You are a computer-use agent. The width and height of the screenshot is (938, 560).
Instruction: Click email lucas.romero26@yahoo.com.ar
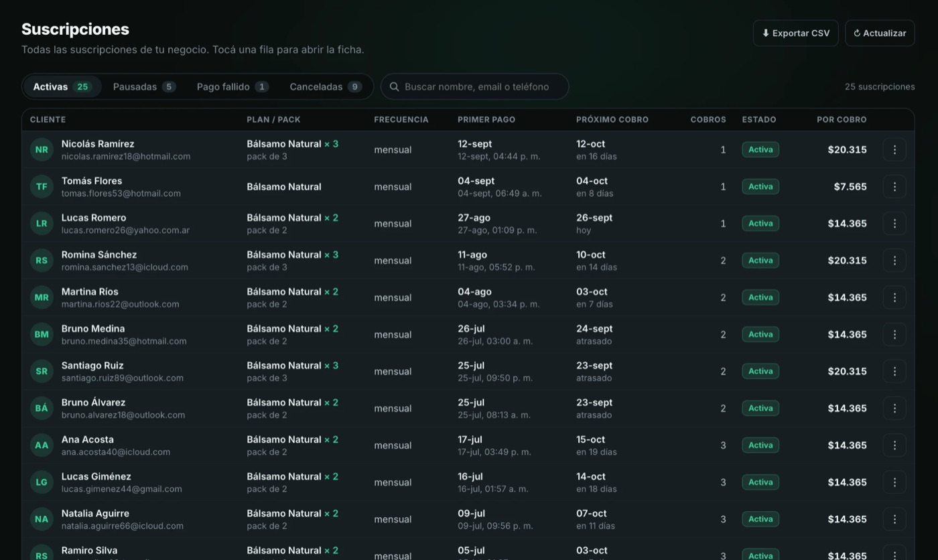coord(125,230)
